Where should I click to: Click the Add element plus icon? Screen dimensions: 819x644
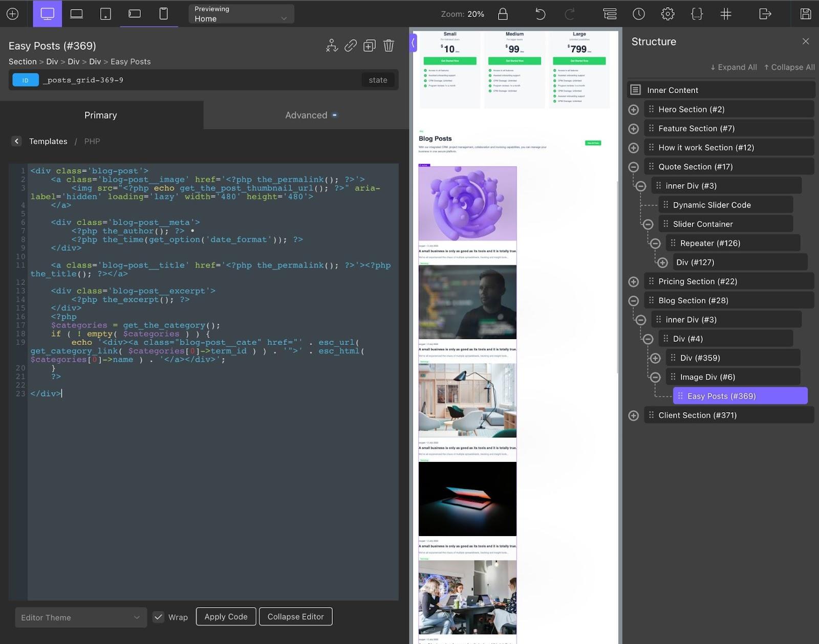(12, 14)
